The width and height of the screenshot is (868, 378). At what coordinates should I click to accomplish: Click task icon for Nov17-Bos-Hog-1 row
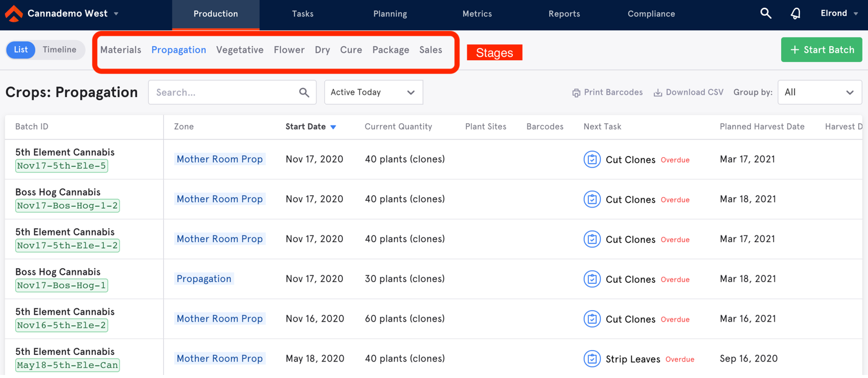[592, 279]
